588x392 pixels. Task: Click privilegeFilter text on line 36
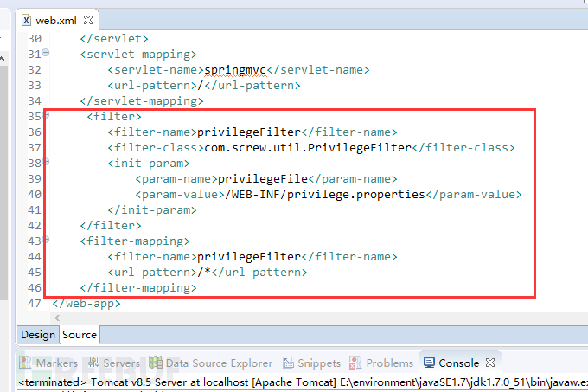tap(249, 132)
